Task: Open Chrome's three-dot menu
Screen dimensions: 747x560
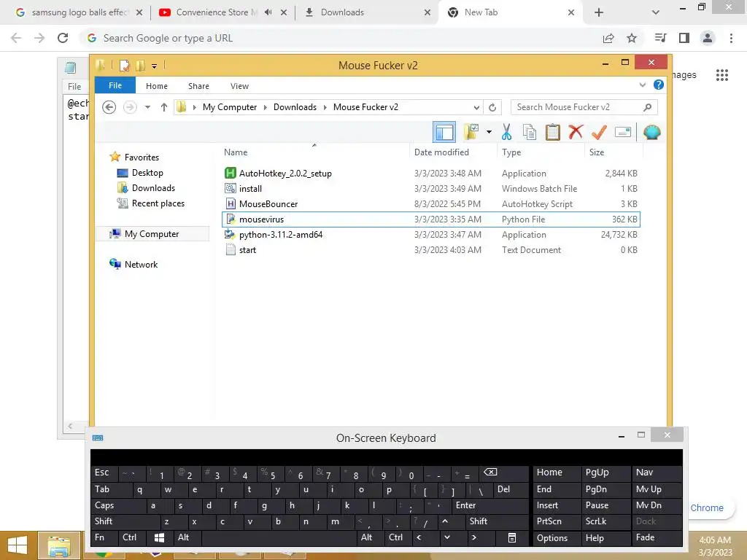Action: click(731, 38)
